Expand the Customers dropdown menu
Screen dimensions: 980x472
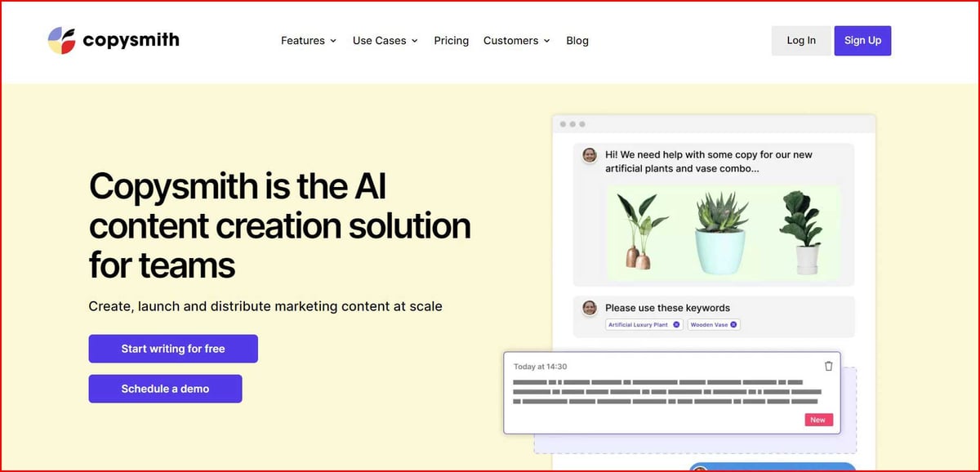point(516,41)
